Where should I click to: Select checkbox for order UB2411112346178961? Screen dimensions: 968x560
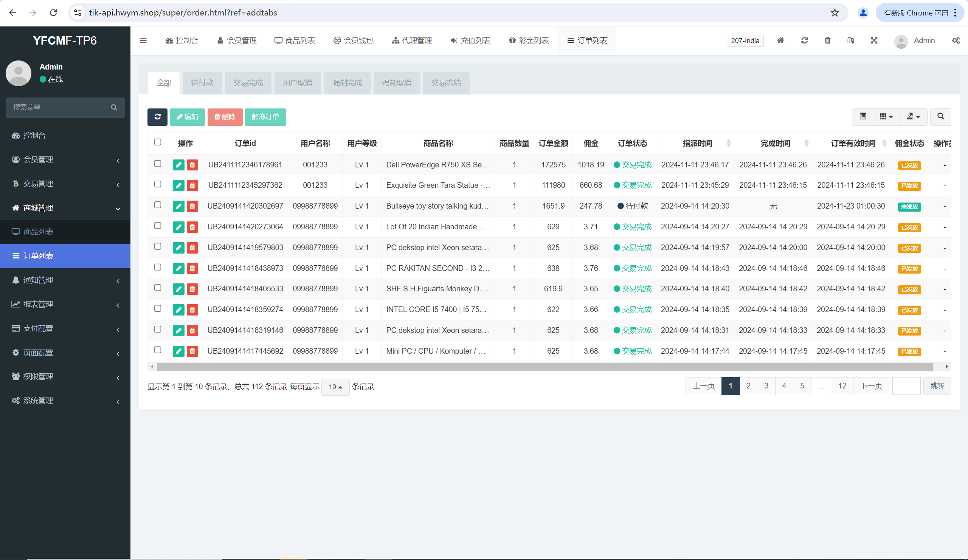(x=158, y=164)
